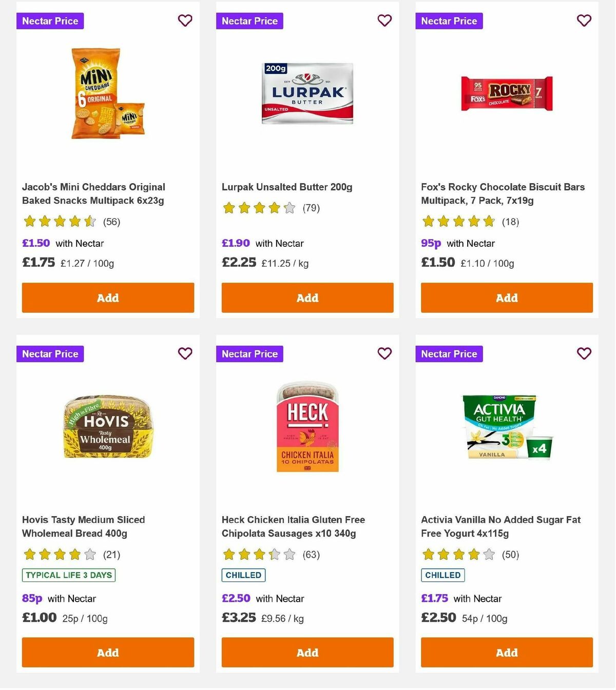Favourite Fox's Rocky Chocolate Biscuit Bars

[x=584, y=21]
